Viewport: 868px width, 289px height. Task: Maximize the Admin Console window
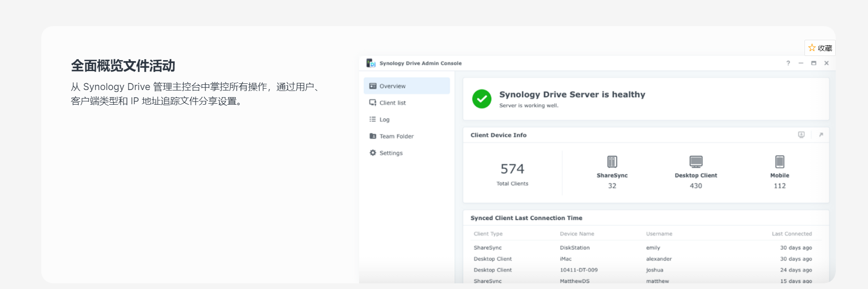(x=813, y=63)
